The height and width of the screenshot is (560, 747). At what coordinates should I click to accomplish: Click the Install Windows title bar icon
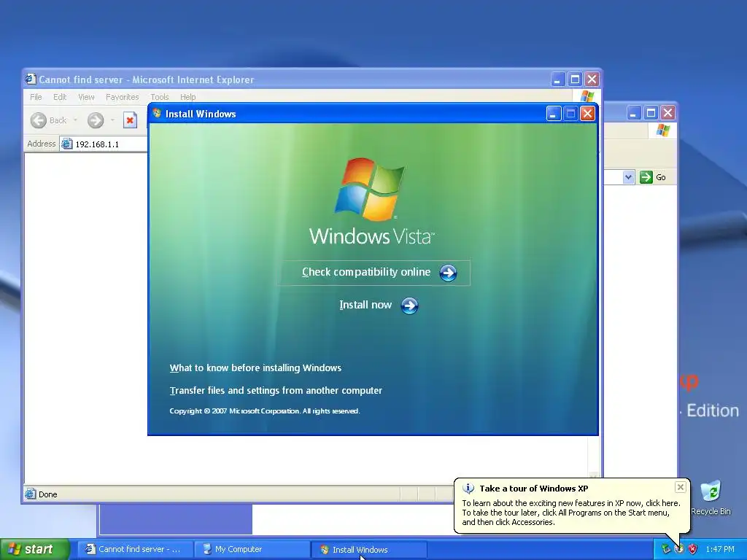click(x=157, y=113)
